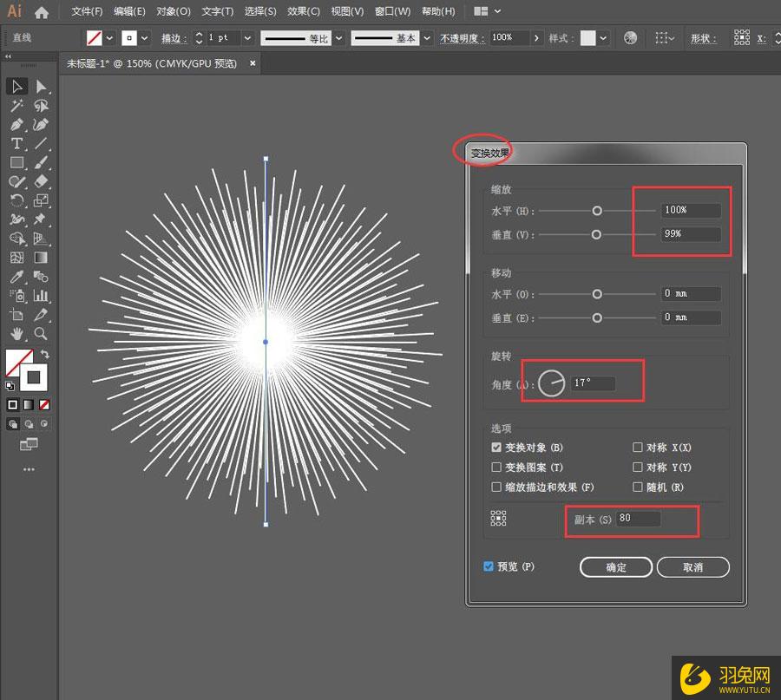Viewport: 781px width, 700px height.
Task: Open the 效果(C) menu
Action: (303, 12)
